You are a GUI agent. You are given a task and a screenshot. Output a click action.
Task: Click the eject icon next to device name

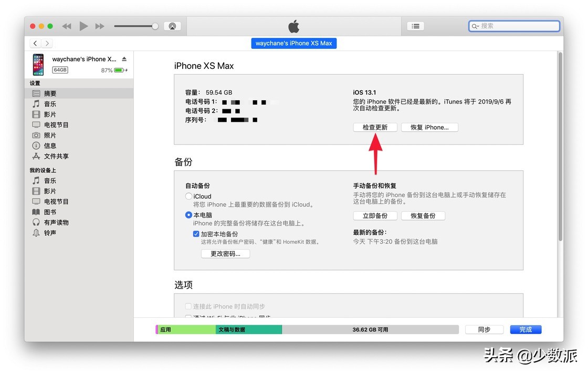125,59
